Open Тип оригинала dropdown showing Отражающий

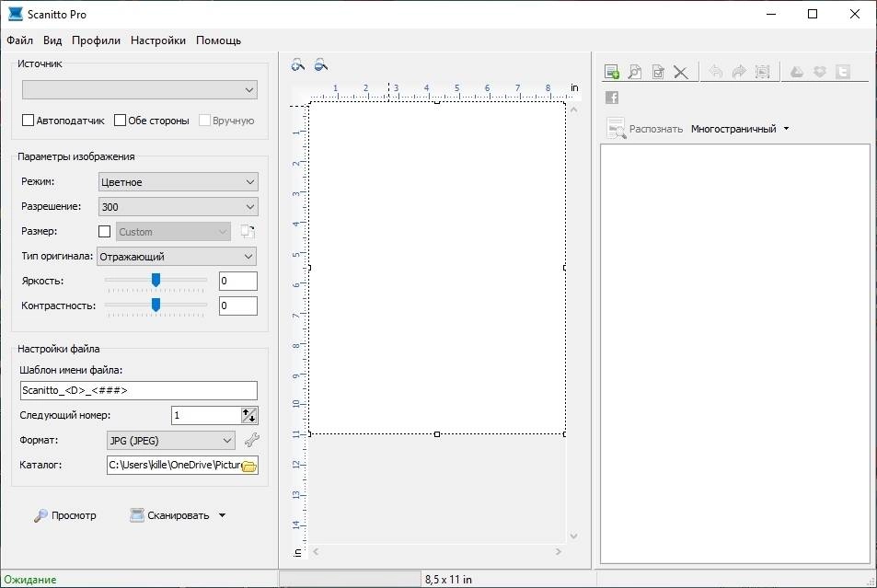[177, 256]
